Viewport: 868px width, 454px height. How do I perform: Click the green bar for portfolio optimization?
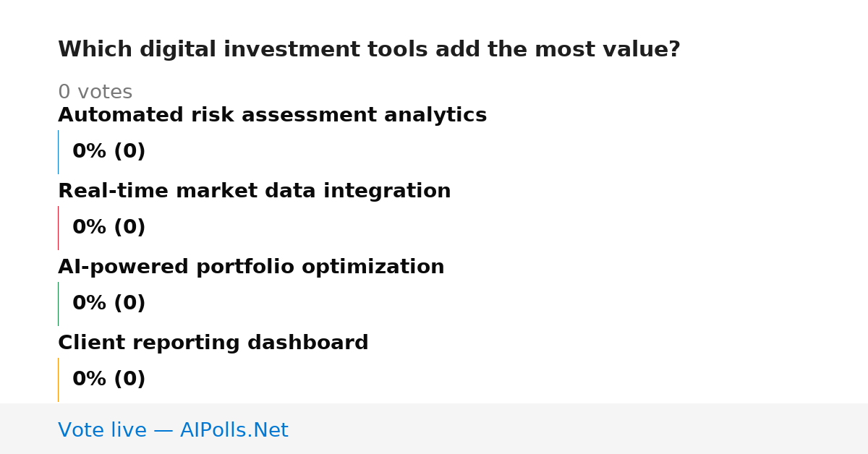click(58, 304)
